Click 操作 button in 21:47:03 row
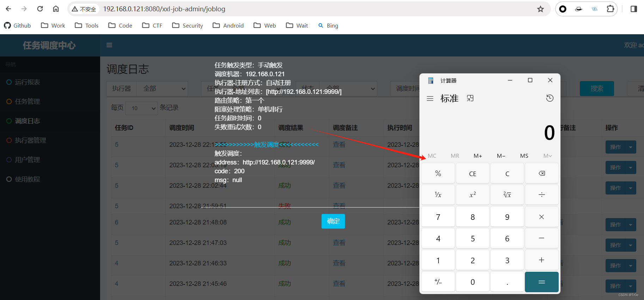This screenshot has height=300, width=644. 615,245
